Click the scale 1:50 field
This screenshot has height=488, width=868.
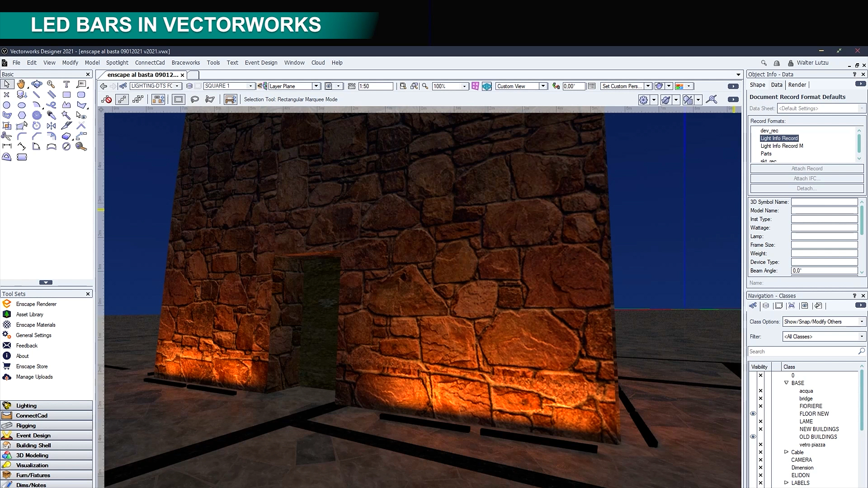(375, 86)
